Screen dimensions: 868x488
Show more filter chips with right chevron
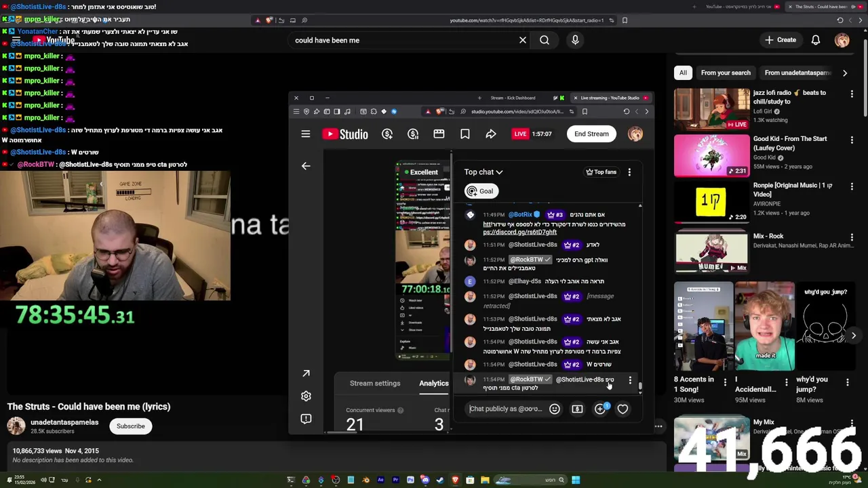pos(844,73)
